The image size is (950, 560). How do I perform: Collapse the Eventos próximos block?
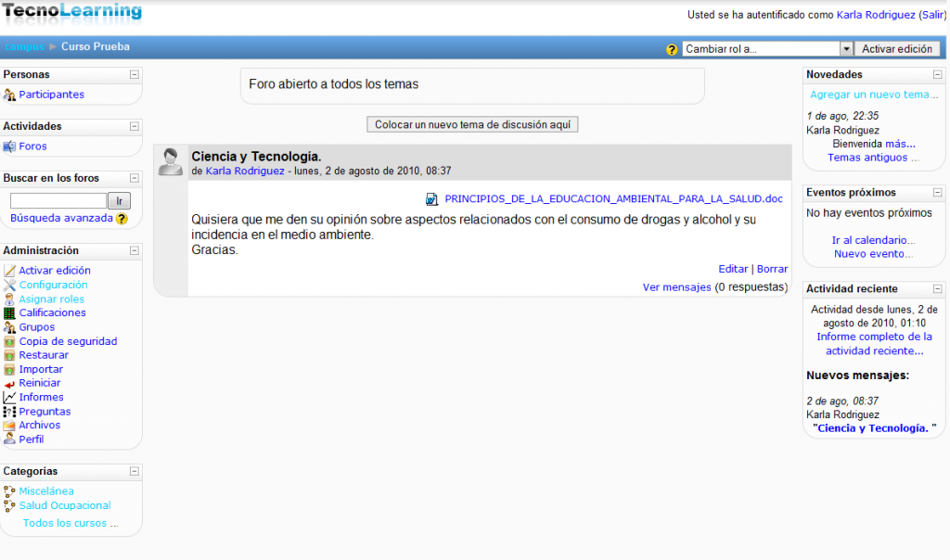coord(938,193)
